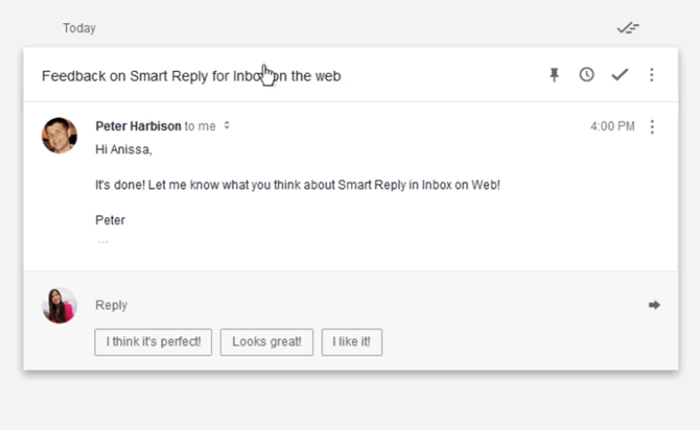
Task: Click the email subject title to collapse
Action: [191, 76]
